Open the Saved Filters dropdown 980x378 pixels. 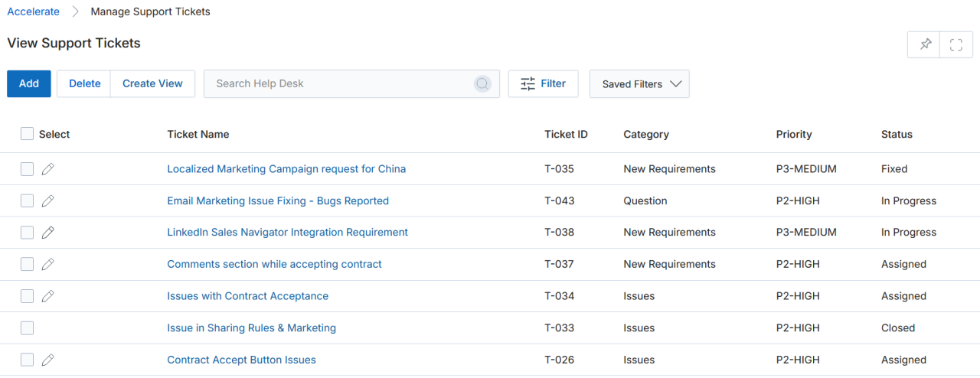[x=639, y=84]
